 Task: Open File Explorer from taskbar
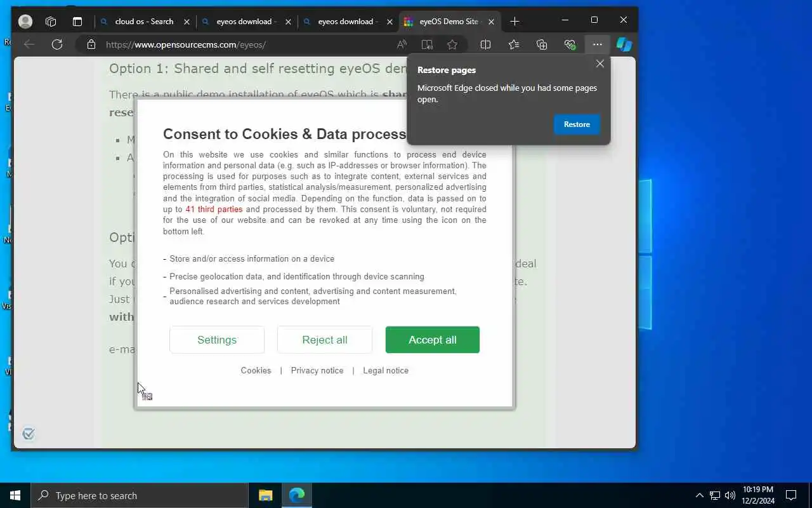[265, 495]
